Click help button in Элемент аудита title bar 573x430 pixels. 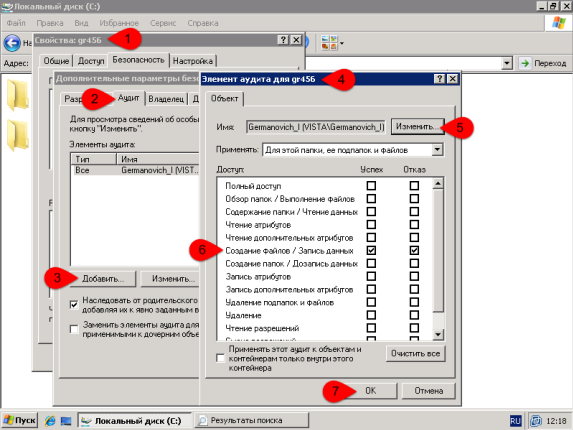click(440, 79)
